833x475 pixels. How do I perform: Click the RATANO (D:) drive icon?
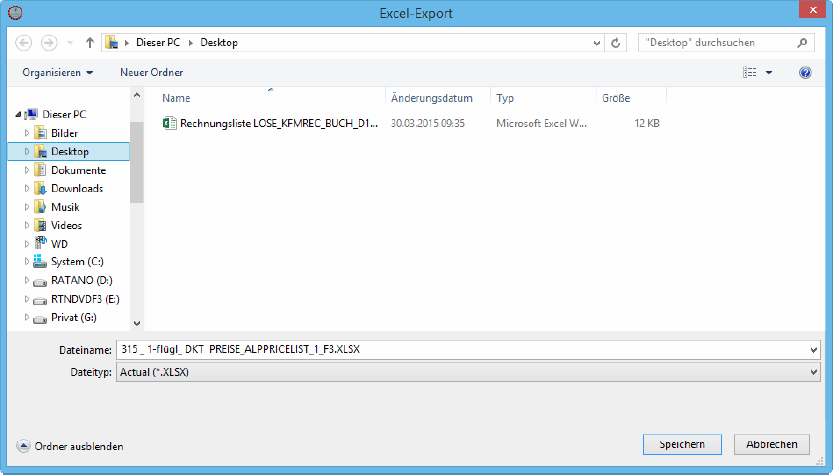coord(40,282)
